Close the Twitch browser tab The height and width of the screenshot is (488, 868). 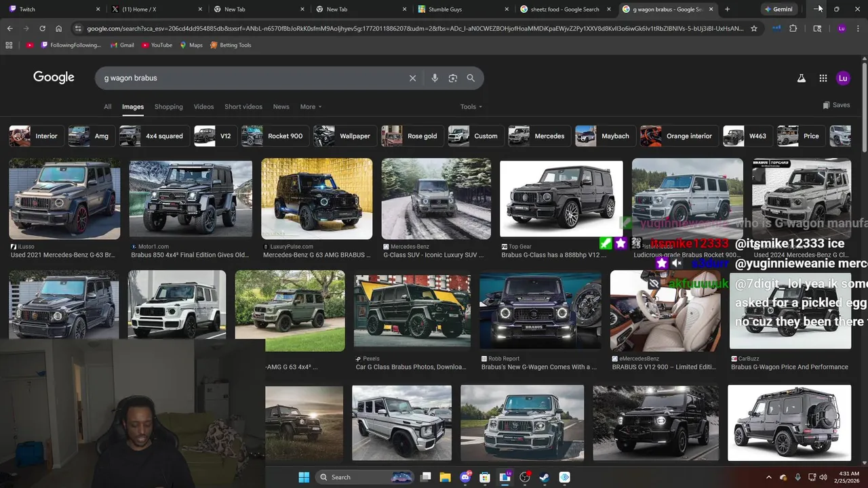[98, 9]
